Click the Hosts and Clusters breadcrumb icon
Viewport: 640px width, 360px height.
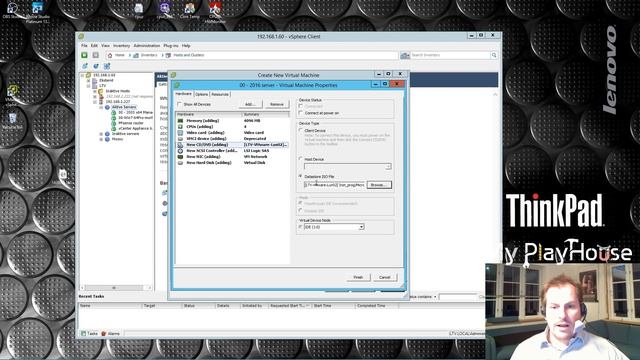pyautogui.click(x=168, y=55)
